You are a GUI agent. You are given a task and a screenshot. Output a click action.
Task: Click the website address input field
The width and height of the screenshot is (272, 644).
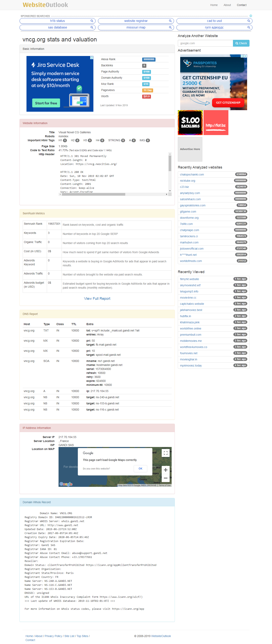click(205, 43)
